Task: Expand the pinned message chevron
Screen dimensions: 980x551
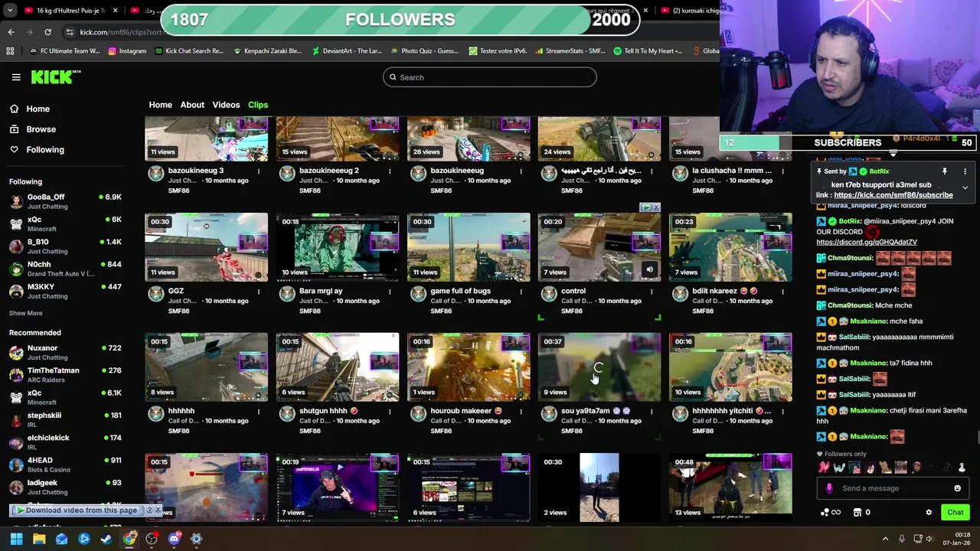Action: (x=965, y=187)
